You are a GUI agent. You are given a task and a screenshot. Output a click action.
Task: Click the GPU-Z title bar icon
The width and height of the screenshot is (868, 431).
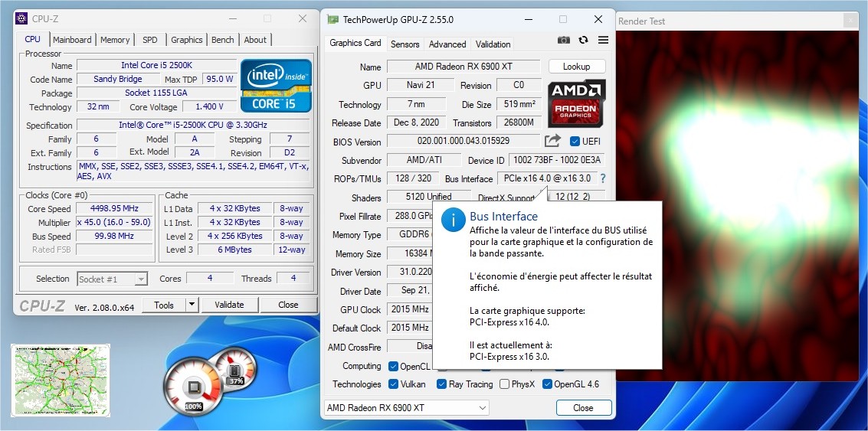pos(332,19)
